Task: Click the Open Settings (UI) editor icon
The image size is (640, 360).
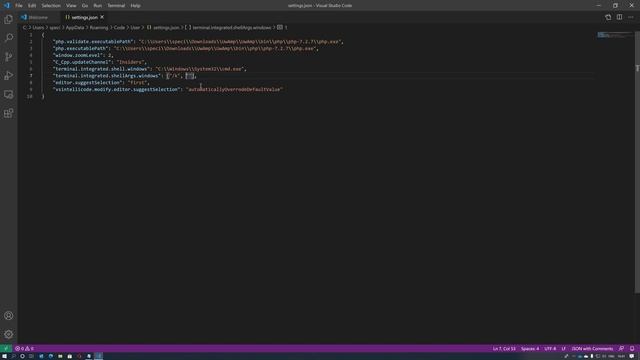Action: tap(608, 17)
